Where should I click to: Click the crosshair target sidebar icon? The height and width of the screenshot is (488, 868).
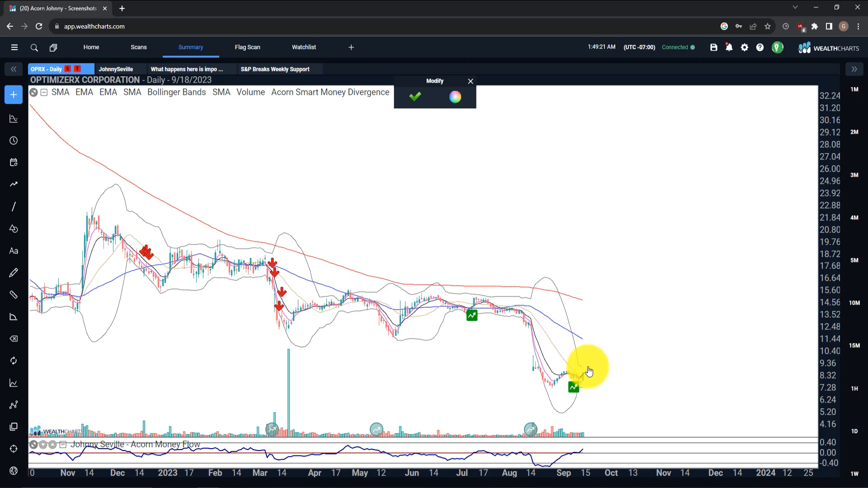[x=14, y=449]
